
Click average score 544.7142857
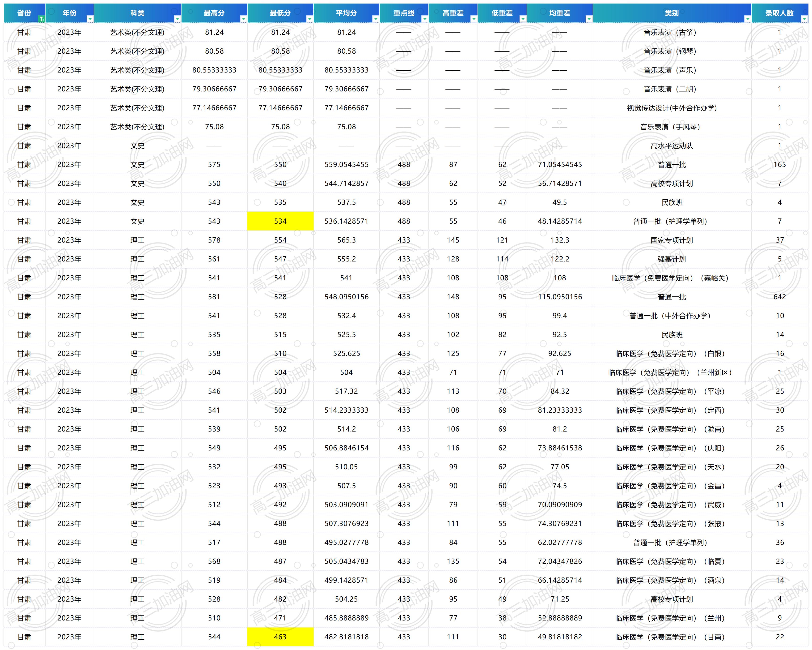(x=347, y=184)
